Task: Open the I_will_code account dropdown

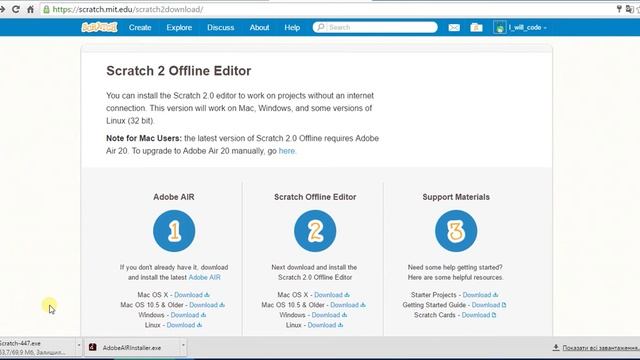Action: click(x=527, y=27)
